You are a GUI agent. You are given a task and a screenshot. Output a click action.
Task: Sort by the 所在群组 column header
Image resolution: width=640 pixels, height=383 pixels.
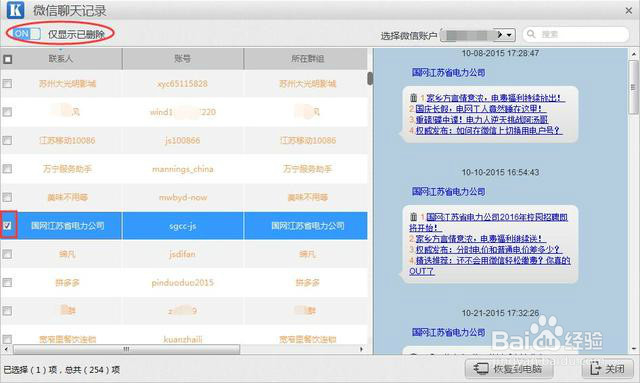click(x=307, y=59)
